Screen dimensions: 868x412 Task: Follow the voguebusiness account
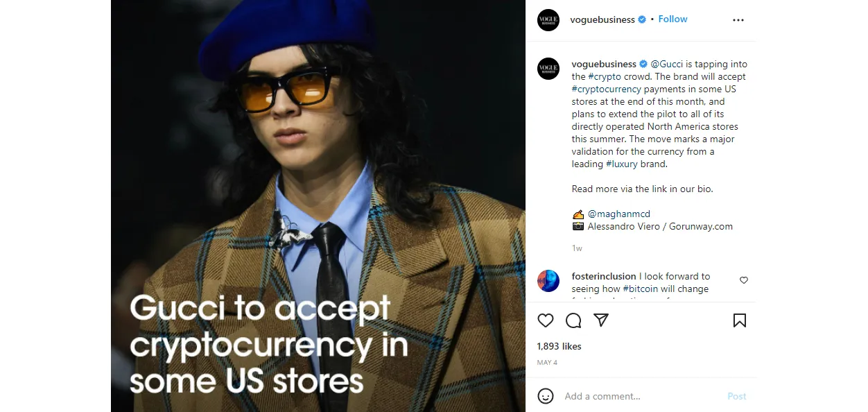(672, 19)
